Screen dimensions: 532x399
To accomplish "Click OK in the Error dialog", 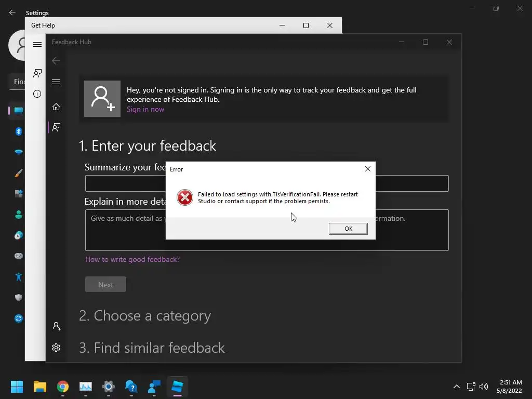I will click(x=348, y=229).
